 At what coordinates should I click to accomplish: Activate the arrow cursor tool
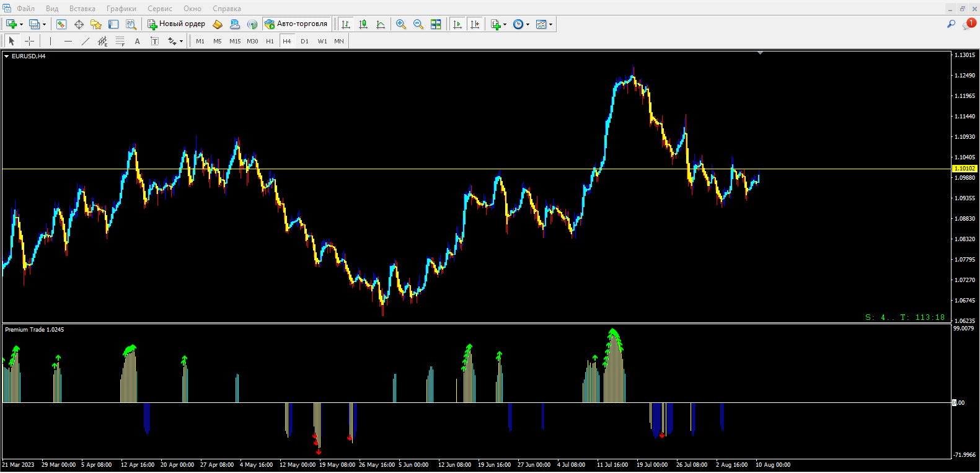pyautogui.click(x=11, y=41)
